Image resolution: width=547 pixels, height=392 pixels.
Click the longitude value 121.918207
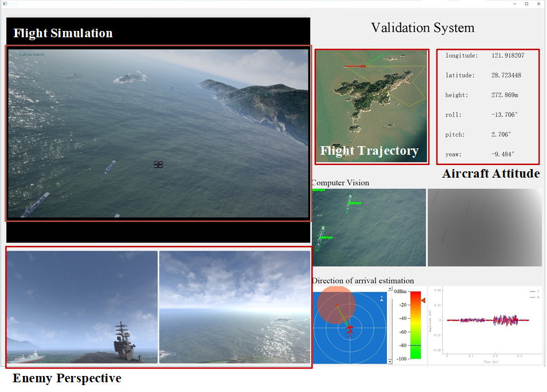pos(507,56)
